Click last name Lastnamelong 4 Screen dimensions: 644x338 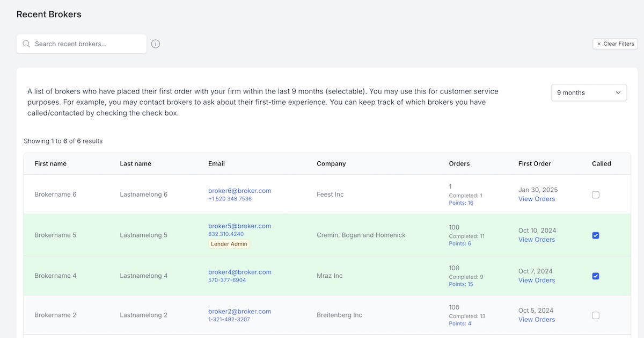point(144,276)
